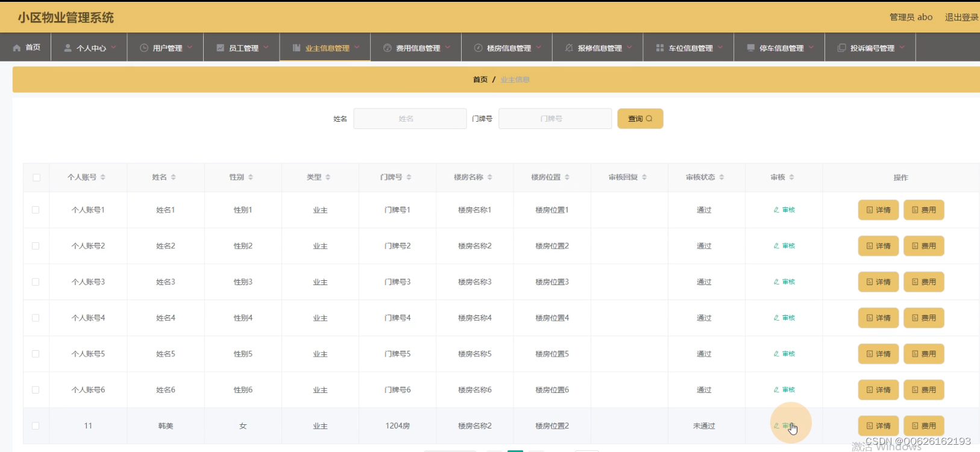
Task: Sort by 个人账号 column arrows
Action: coord(103,177)
